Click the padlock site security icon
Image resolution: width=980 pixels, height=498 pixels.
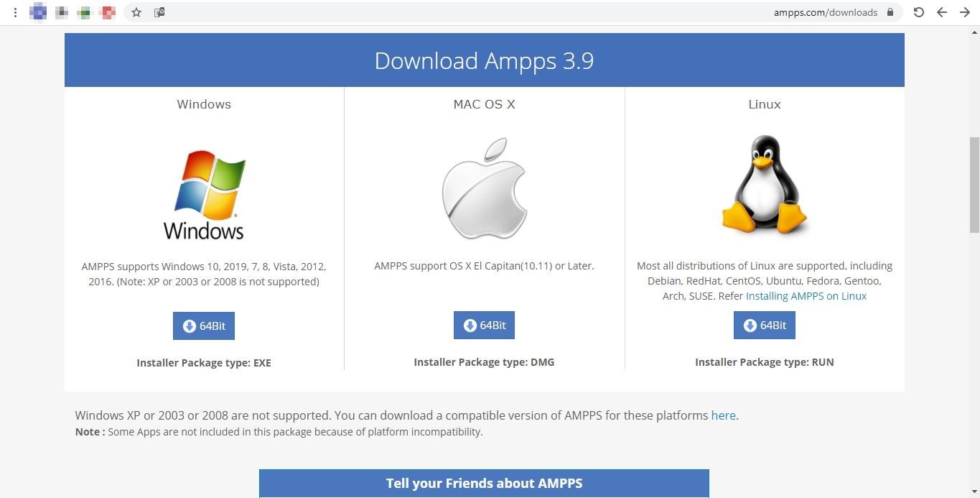tap(890, 12)
